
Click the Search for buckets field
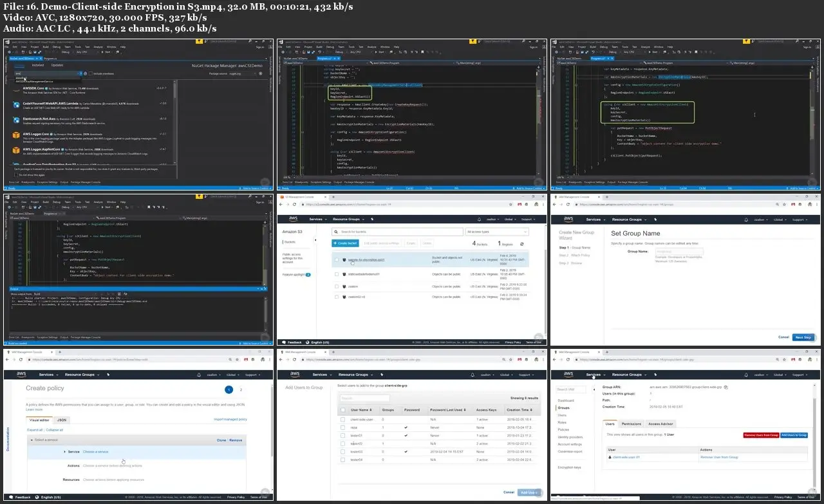397,232
